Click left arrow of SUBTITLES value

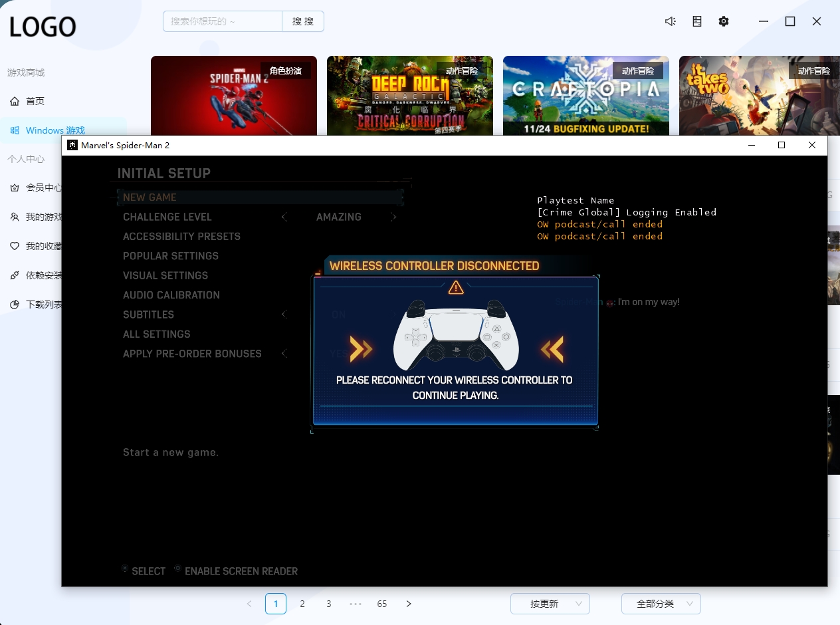click(x=284, y=314)
